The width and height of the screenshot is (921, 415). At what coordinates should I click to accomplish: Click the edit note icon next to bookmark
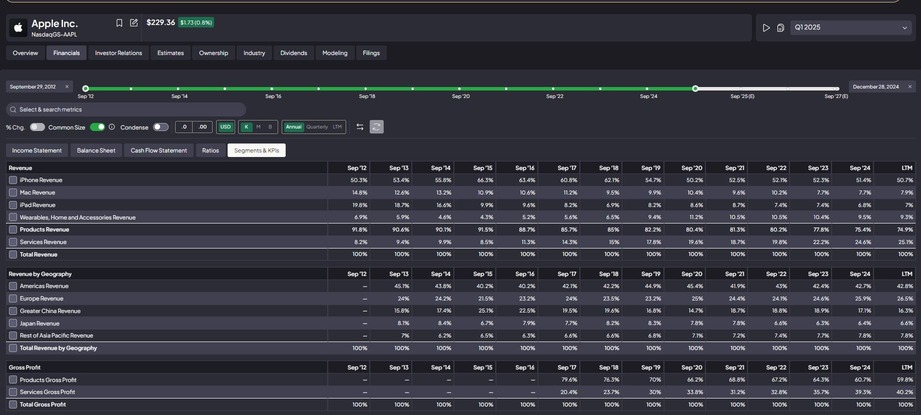[134, 23]
